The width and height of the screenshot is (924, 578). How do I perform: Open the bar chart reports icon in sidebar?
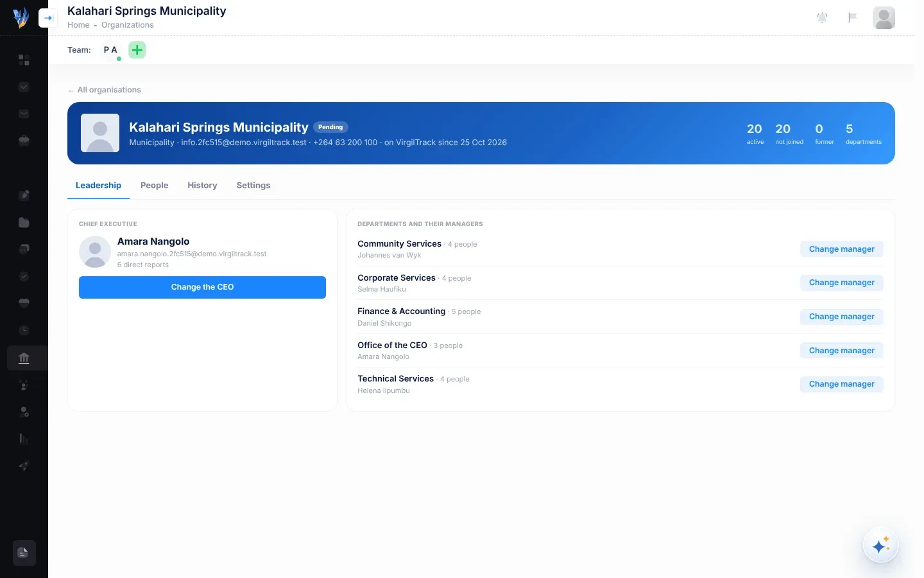point(24,439)
